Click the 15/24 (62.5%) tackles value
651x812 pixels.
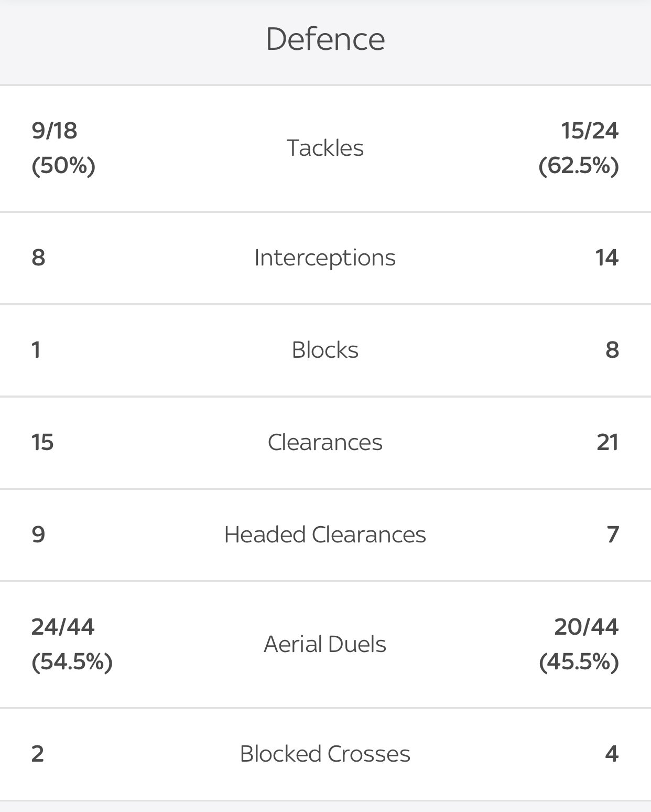579,148
